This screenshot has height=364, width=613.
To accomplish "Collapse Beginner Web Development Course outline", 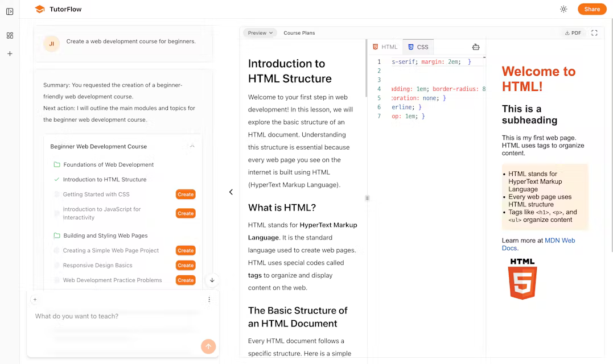I will (192, 146).
